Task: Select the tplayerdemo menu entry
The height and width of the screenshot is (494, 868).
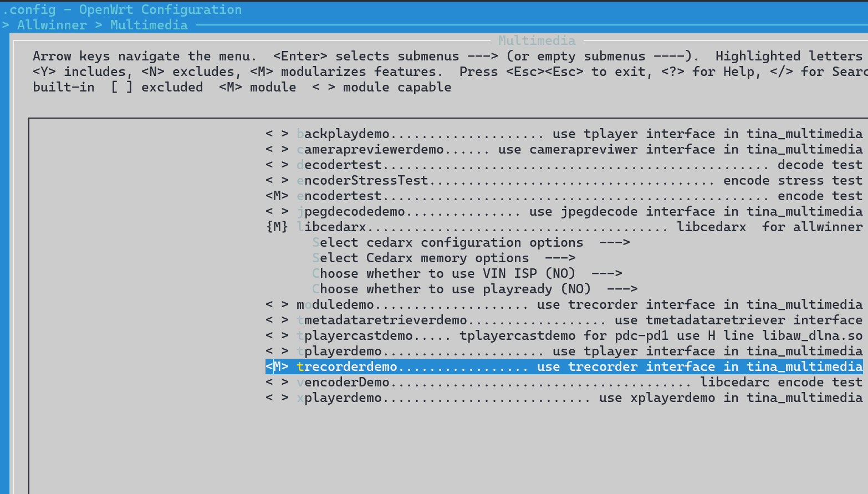Action: pyautogui.click(x=564, y=351)
